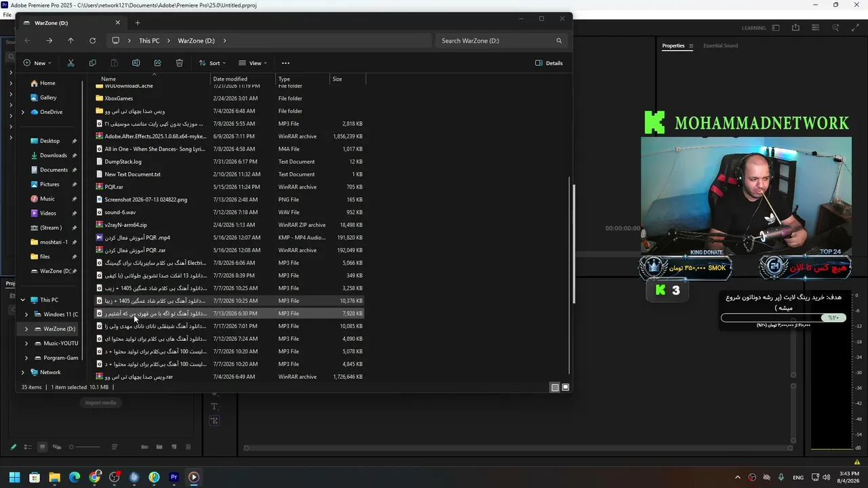Viewport: 868px width, 488px height.
Task: Click the Import media button
Action: coord(100,403)
